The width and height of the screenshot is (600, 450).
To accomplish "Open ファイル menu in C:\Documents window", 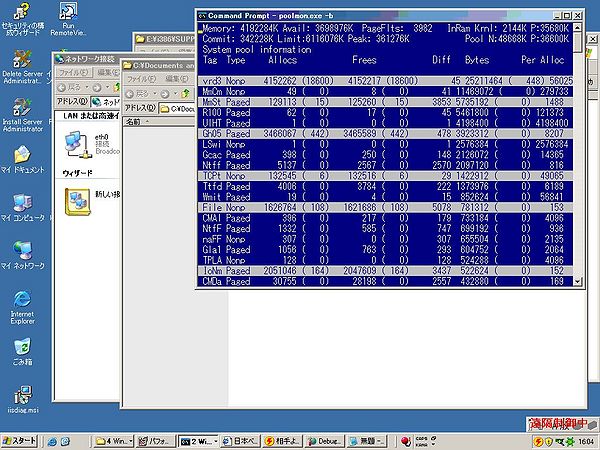I will [x=142, y=79].
